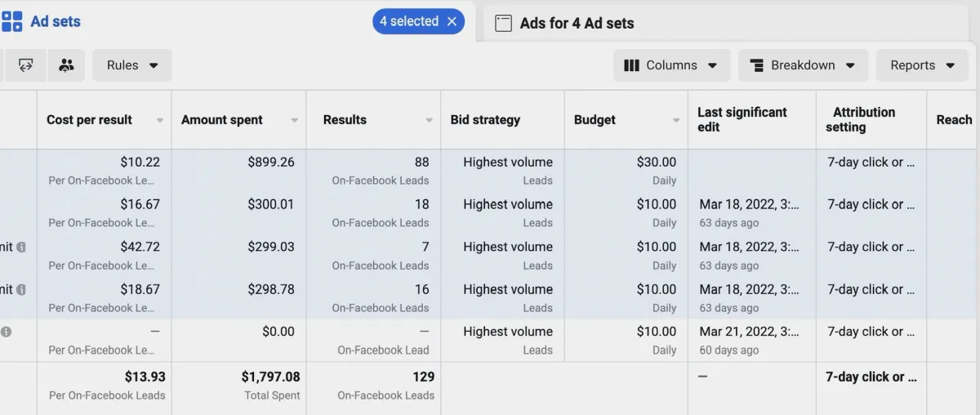Click the Bid strategy column header
The width and height of the screenshot is (980, 415).
pyautogui.click(x=485, y=120)
